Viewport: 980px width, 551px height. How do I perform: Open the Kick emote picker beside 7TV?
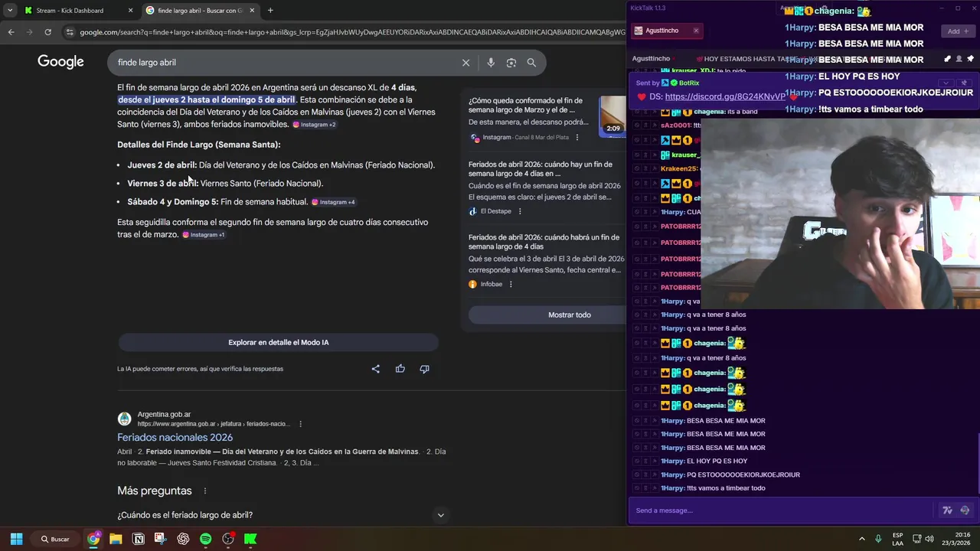click(965, 510)
